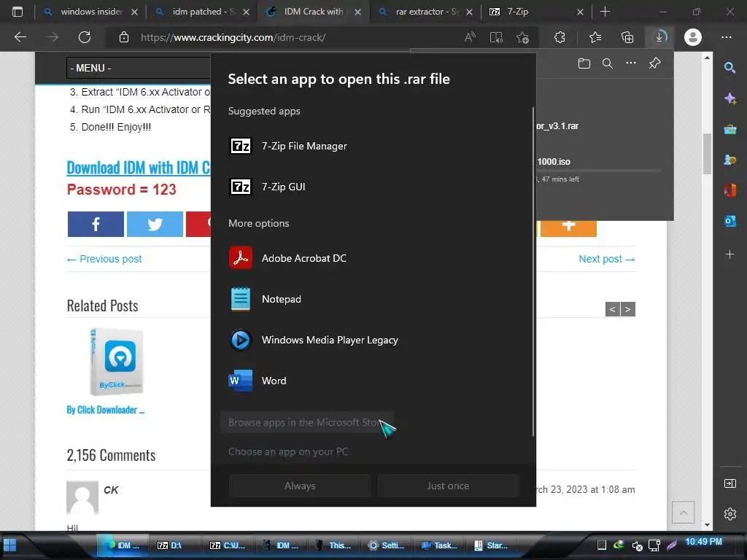Open tab actions menu icon
This screenshot has width=747, height=560.
click(18, 12)
